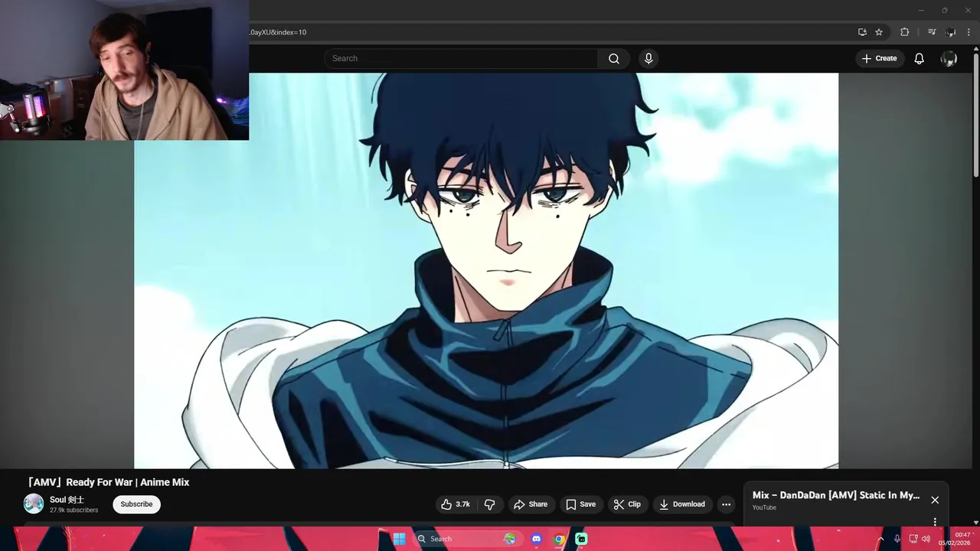Click the taskbar microphone tray icon
The height and width of the screenshot is (551, 980).
point(897,539)
